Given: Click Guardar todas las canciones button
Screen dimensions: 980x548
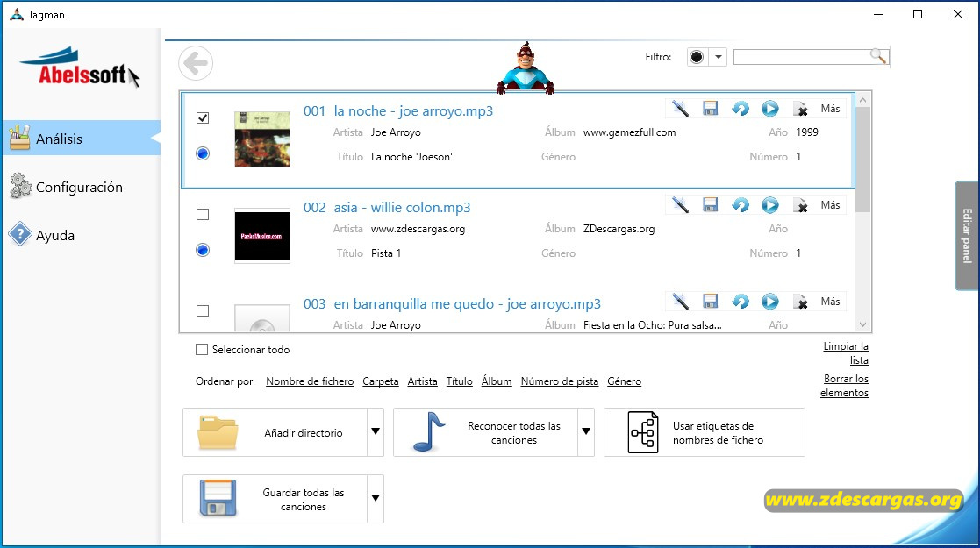Looking at the screenshot, I should click(275, 499).
